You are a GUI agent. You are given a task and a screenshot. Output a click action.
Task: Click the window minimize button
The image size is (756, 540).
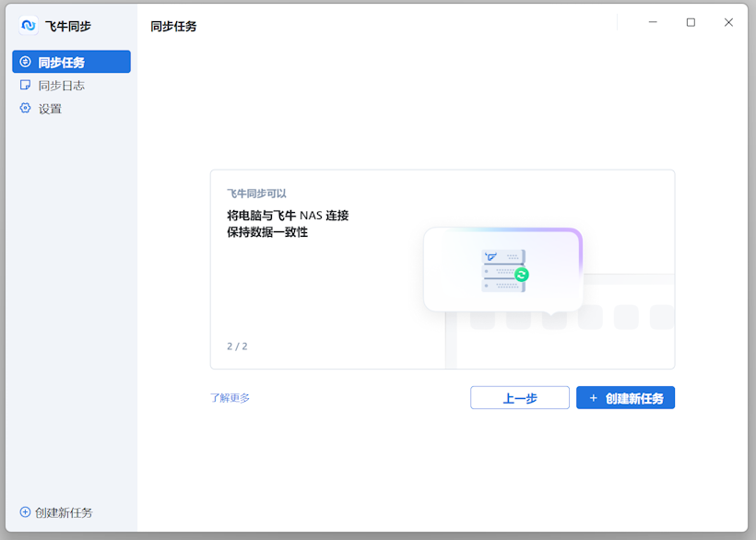[x=653, y=21]
